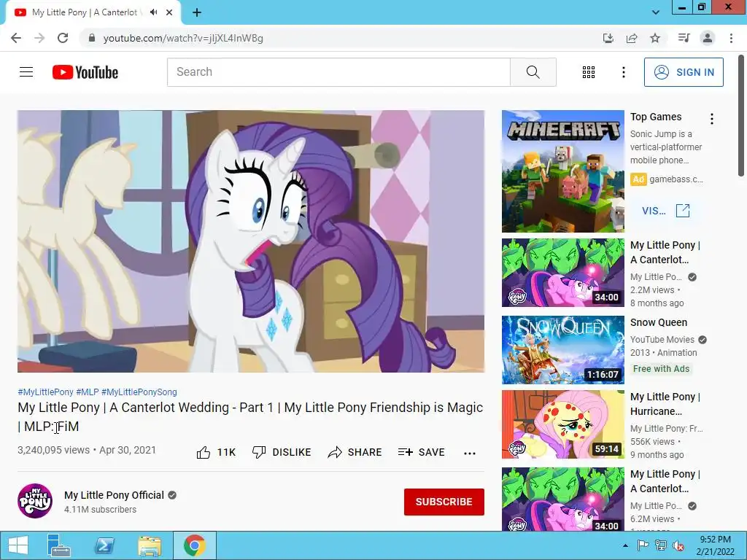
Task: Click the ad's VISIT button
Action: point(666,211)
